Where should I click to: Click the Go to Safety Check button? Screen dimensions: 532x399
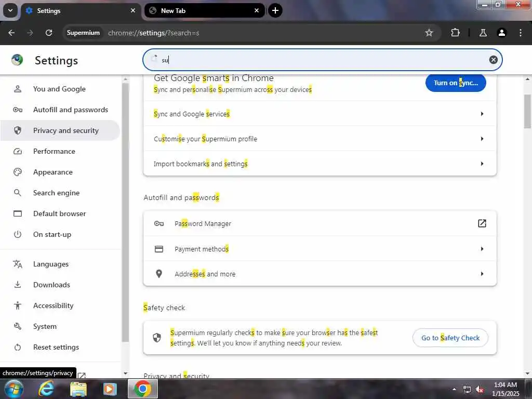(x=450, y=338)
